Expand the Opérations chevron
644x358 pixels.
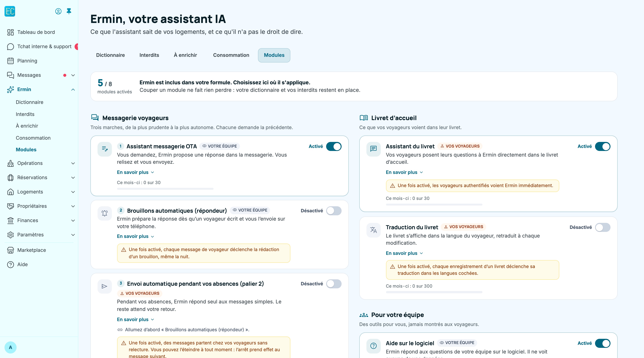point(73,163)
